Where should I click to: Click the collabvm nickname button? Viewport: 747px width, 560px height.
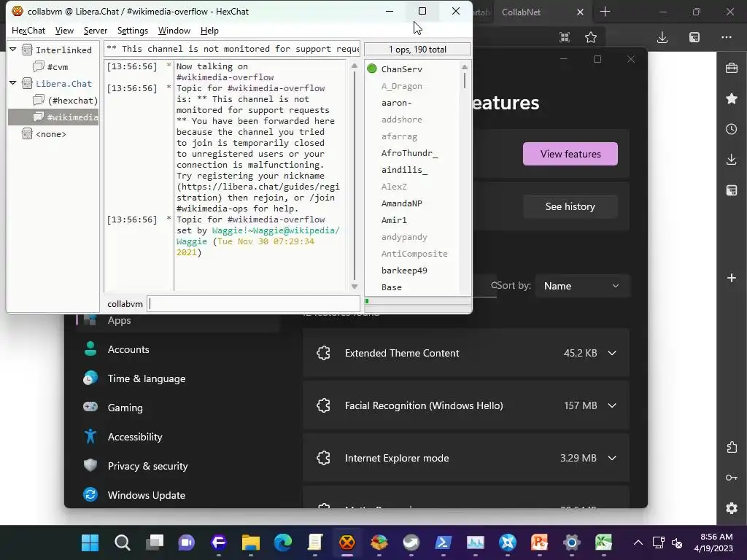point(125,304)
